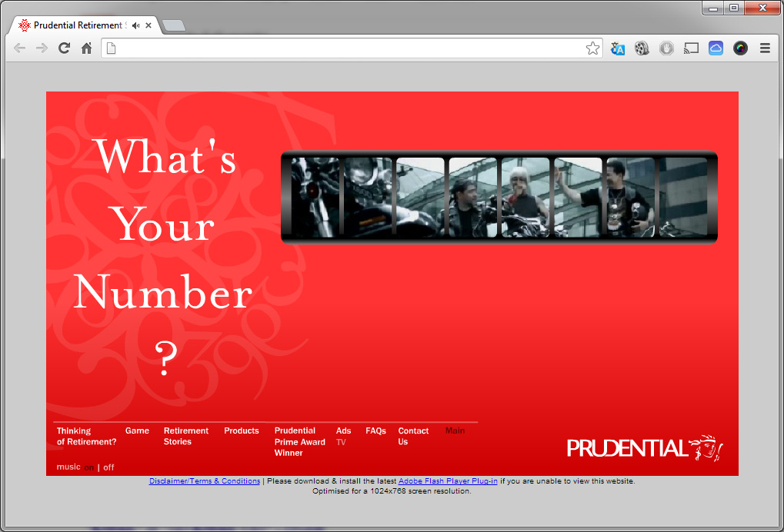This screenshot has width=784, height=532.
Task: Follow the Adobe Flash Player Plug-in link
Action: pos(448,481)
